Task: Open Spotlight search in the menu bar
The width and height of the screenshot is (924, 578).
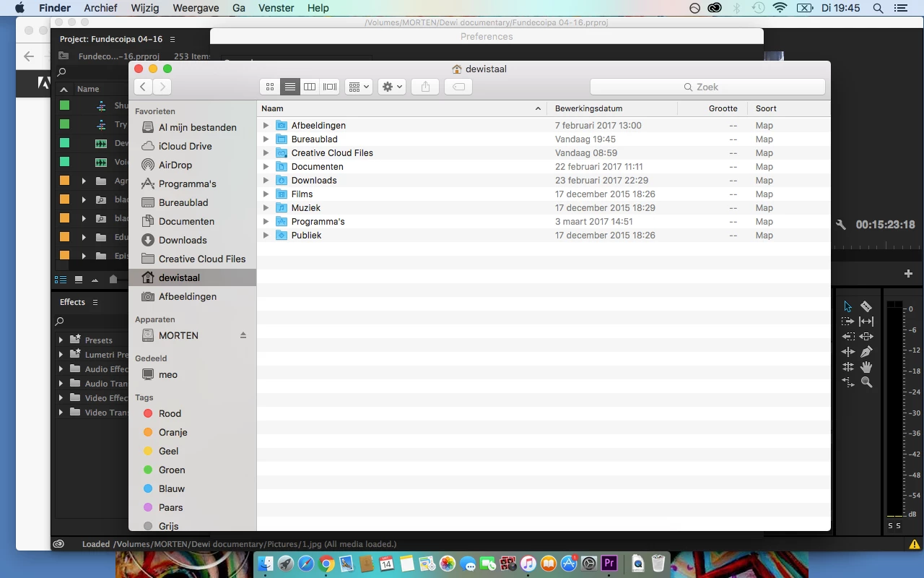Action: [x=878, y=8]
